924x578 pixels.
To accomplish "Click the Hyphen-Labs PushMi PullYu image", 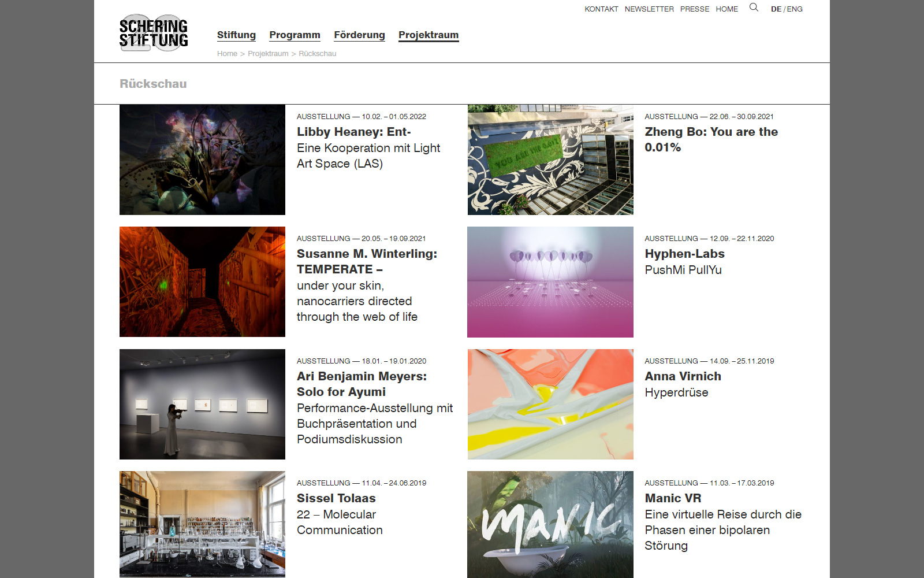I will 550,282.
